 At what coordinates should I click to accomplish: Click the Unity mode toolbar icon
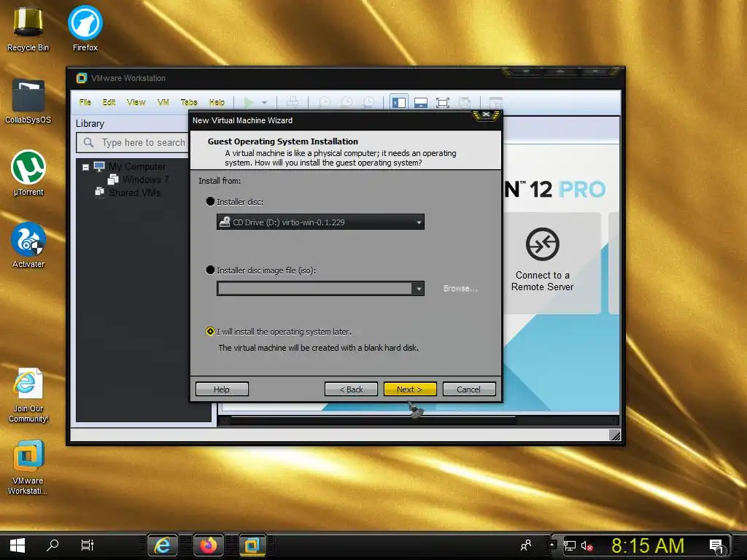coord(465,102)
